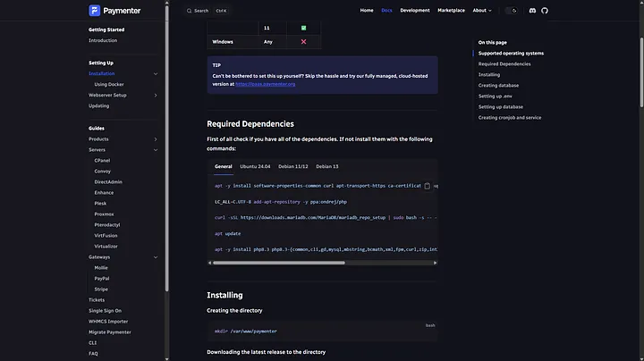Click the code block horizontal scrollbar thumb
Image resolution: width=644 pixels, height=361 pixels.
pos(279,263)
